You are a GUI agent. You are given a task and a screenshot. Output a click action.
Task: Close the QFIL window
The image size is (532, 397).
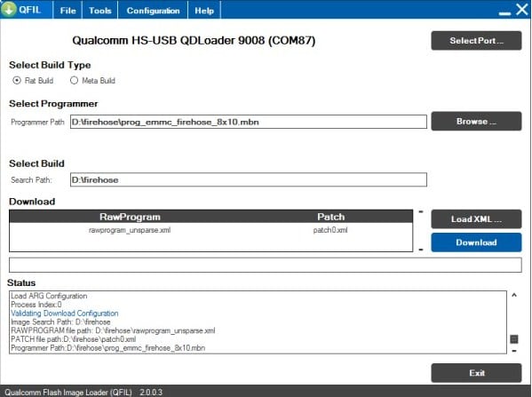coord(522,9)
